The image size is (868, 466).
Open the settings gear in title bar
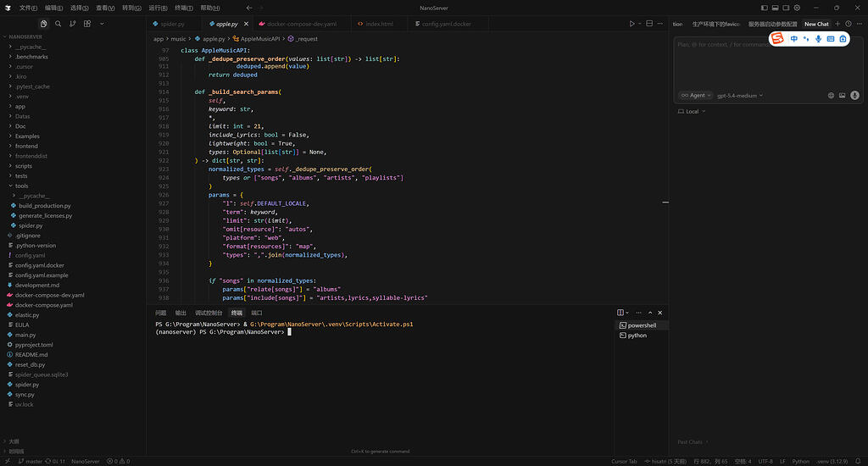(x=797, y=8)
